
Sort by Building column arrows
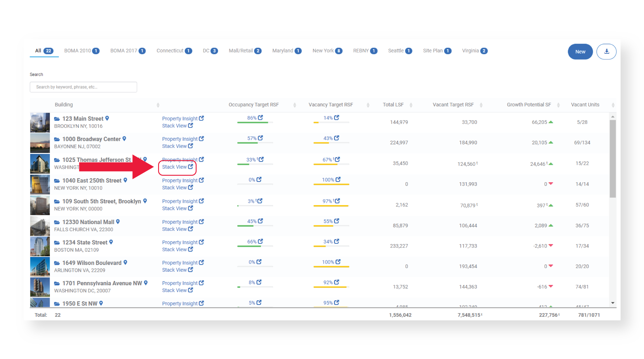pyautogui.click(x=158, y=105)
